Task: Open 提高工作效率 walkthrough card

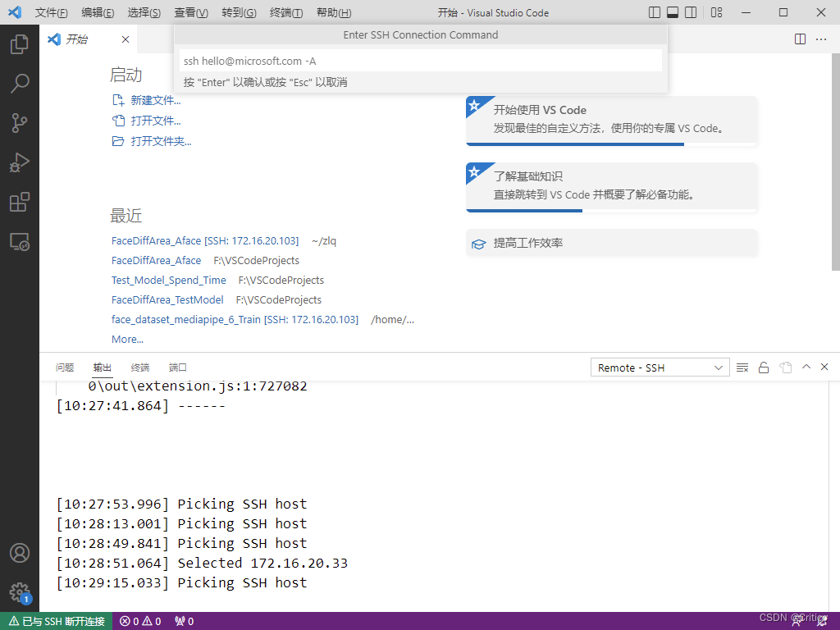Action: pos(611,243)
